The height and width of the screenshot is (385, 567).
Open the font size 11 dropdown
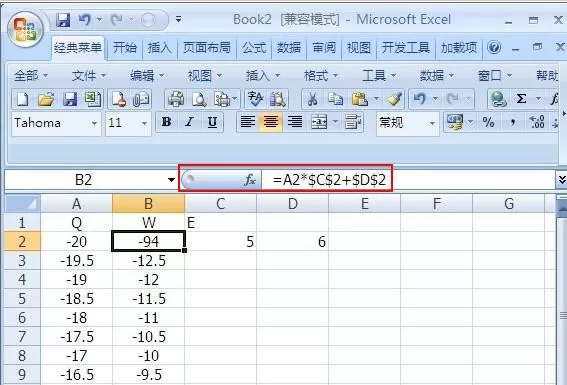coord(144,123)
